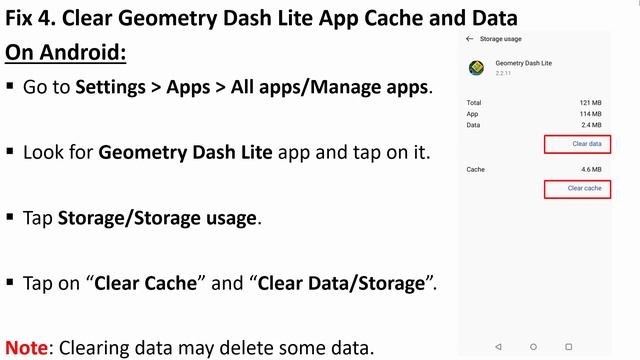Tap the Geometry Dash Lite app icon
This screenshot has height=360, width=640.
coord(476,68)
